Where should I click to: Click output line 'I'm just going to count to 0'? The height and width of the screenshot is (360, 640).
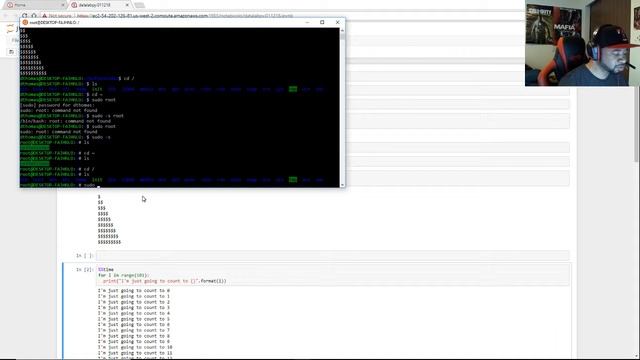click(133, 291)
